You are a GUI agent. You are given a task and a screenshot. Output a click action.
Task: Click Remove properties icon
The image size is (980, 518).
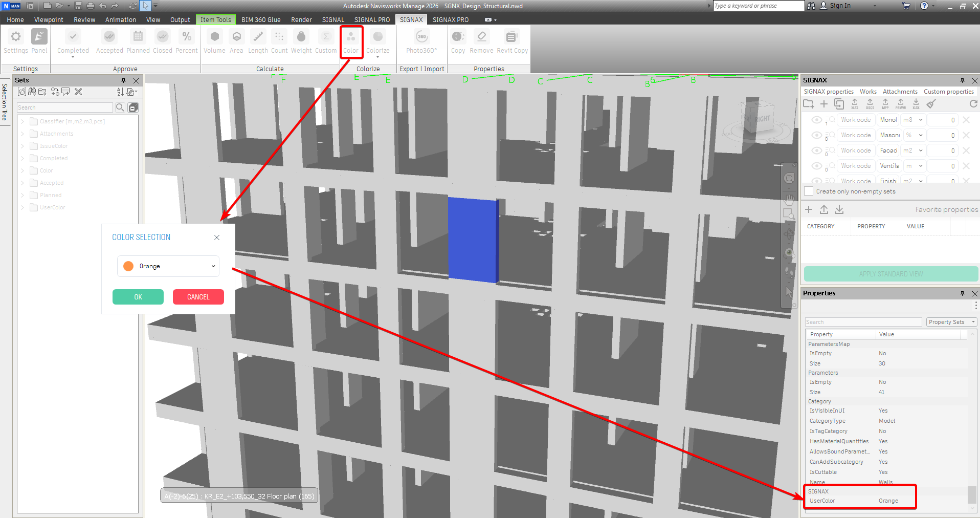[481, 37]
